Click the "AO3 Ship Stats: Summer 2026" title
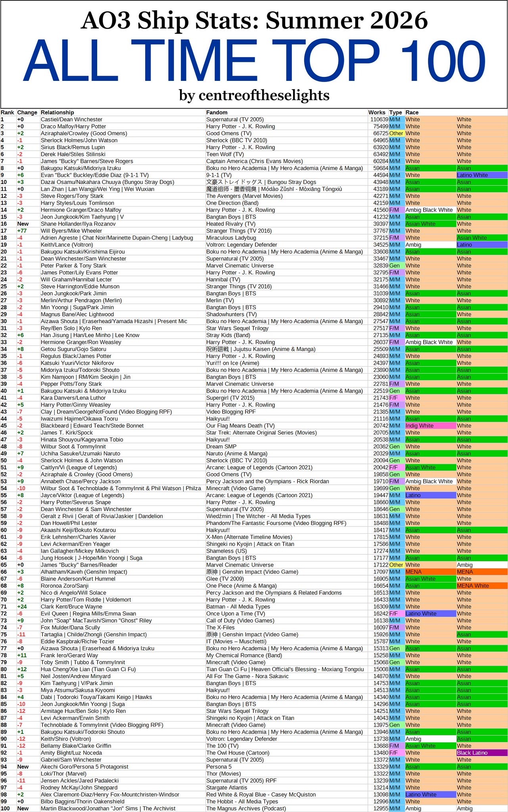The width and height of the screenshot is (508, 812). (254, 21)
